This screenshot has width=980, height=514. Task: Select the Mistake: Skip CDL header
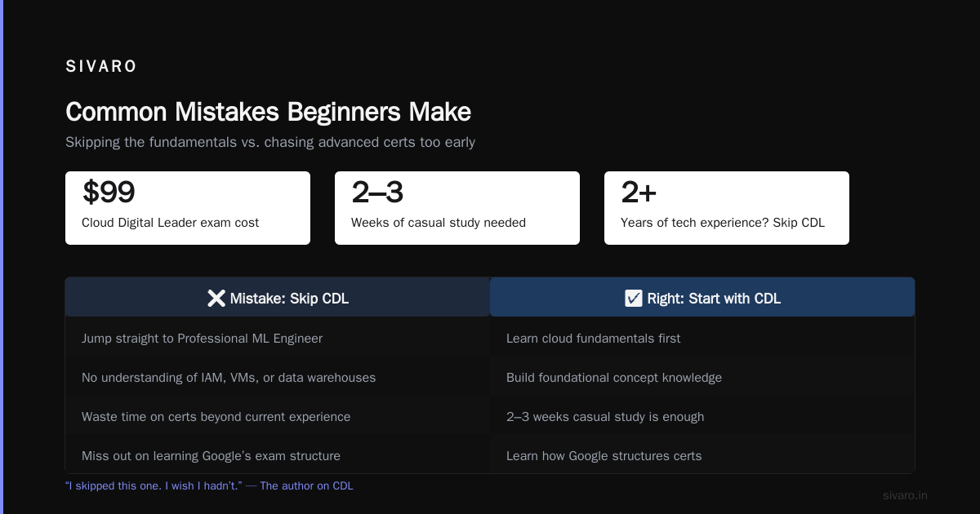[x=278, y=297]
